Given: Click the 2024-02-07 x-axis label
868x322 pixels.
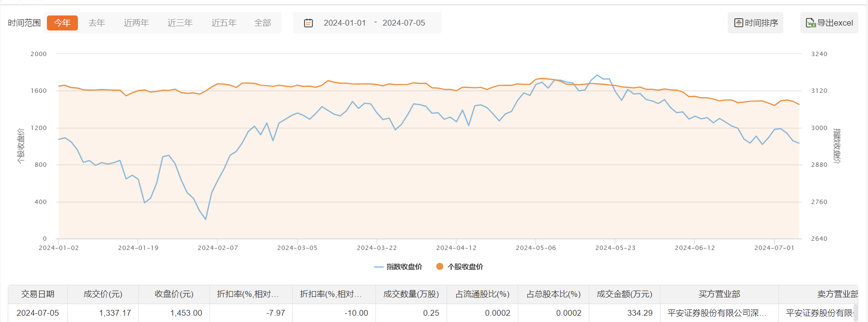Looking at the screenshot, I should [x=218, y=248].
